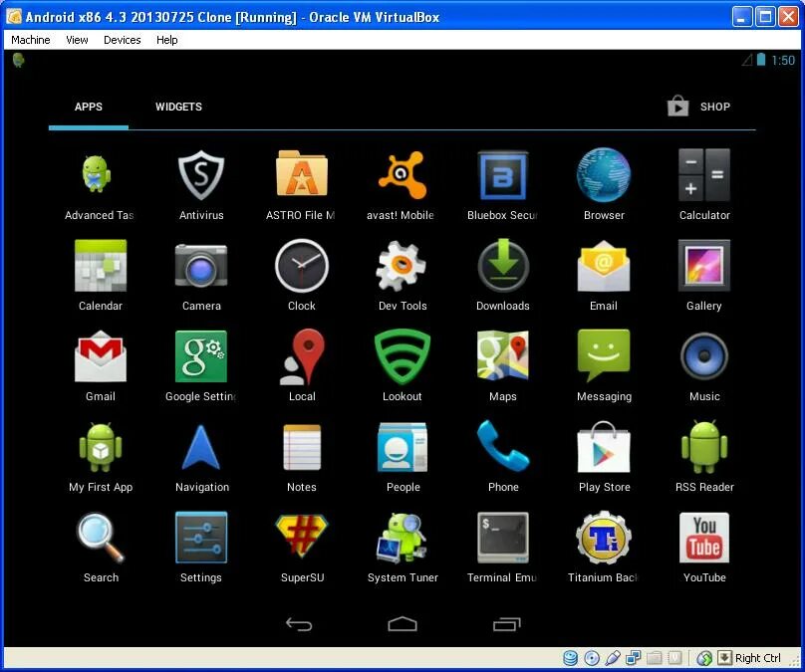Launch Dev Tools gear icon
The image size is (805, 672).
click(x=401, y=266)
